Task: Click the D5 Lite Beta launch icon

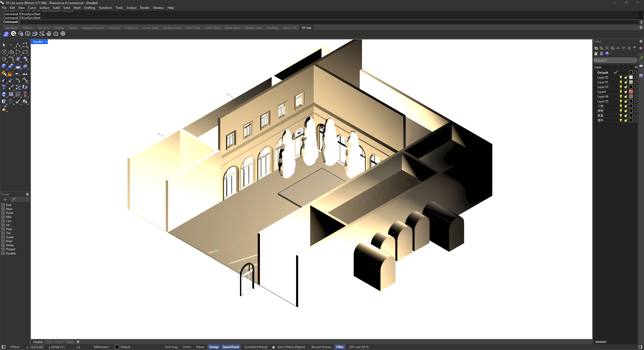Action: [x=6, y=34]
